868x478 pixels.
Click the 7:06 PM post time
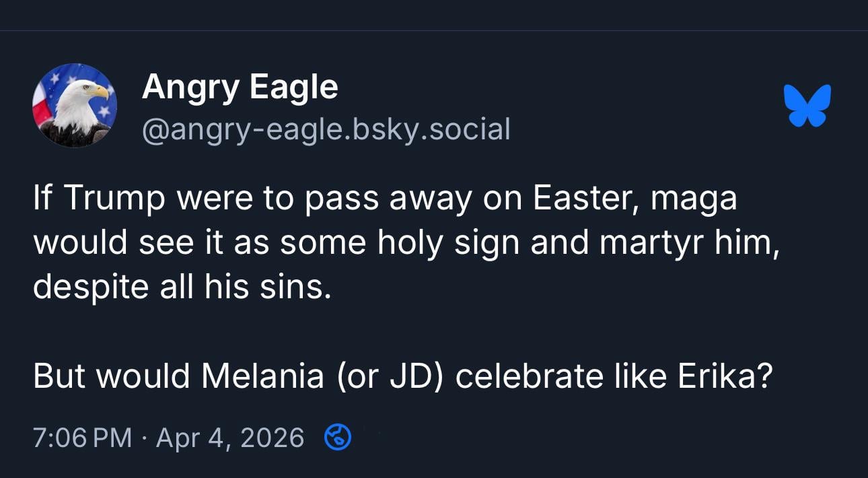tap(82, 438)
